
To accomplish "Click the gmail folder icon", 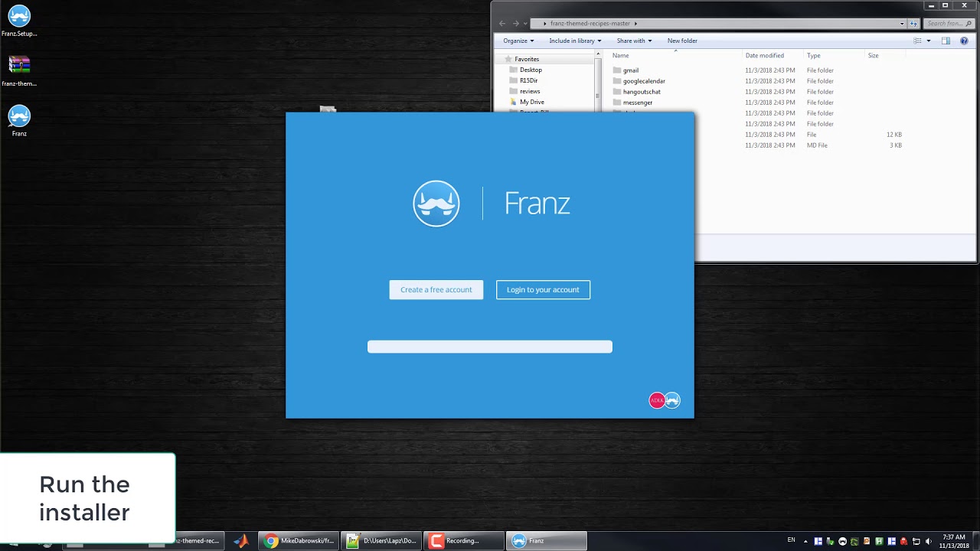I will pos(616,70).
